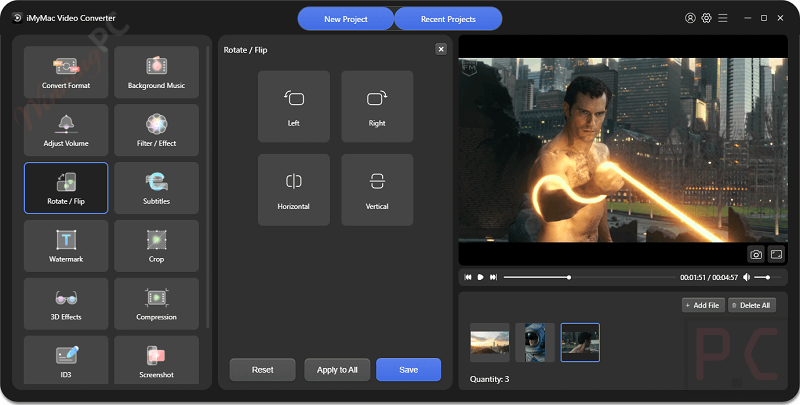Select the highlighted third video thumbnail
This screenshot has width=800, height=405.
click(x=580, y=342)
